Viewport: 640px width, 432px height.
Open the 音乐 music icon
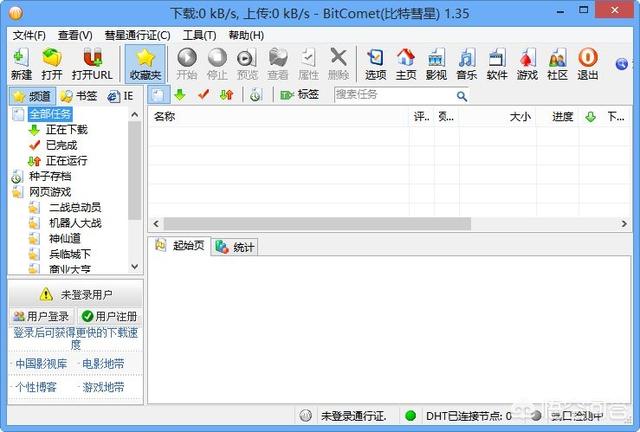(466, 63)
